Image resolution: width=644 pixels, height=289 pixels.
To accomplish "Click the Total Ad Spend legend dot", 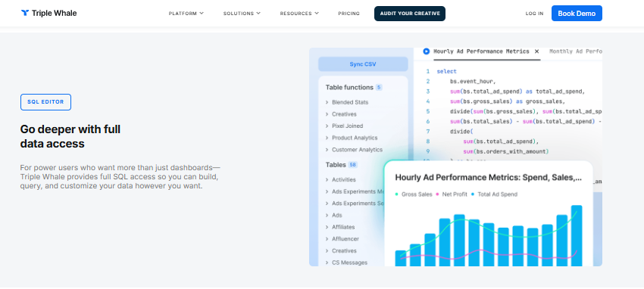I will [473, 194].
